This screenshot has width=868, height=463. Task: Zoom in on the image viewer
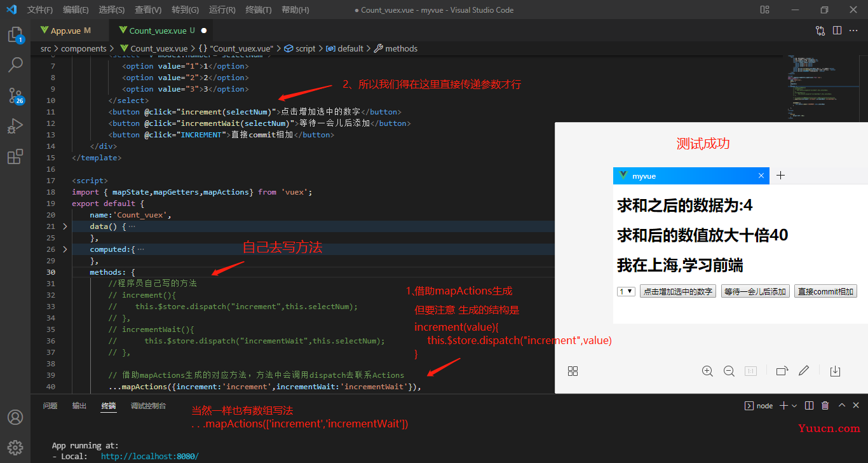pyautogui.click(x=707, y=371)
